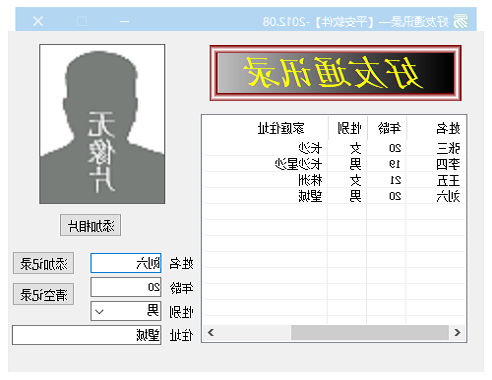Open the 性别 dropdown showing 男
The height and width of the screenshot is (380, 492).
[126, 311]
